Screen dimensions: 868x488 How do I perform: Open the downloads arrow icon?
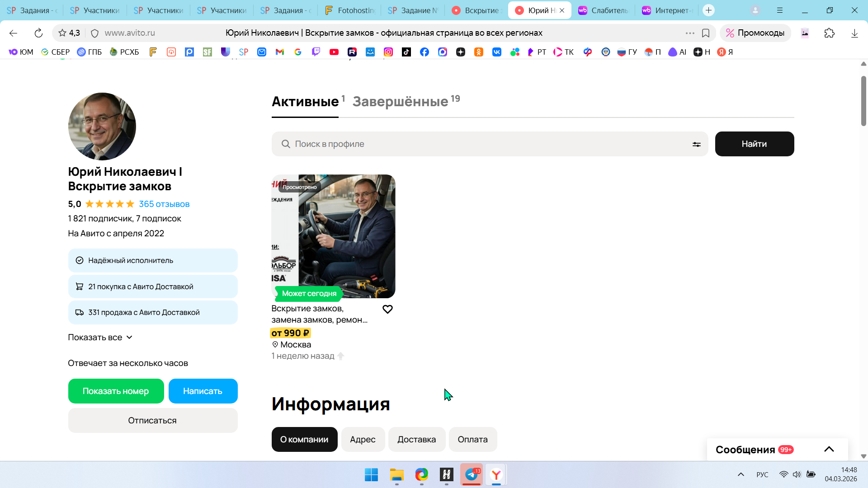(854, 33)
